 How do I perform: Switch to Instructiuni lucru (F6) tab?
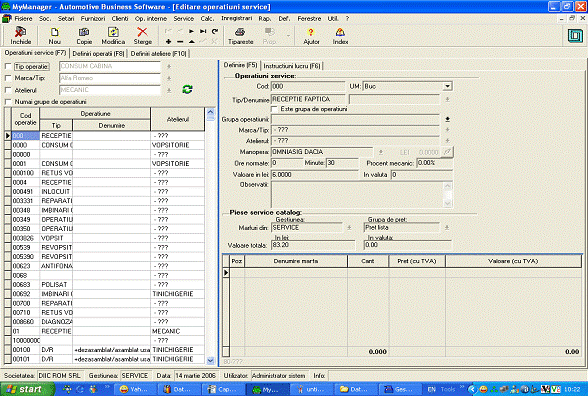[x=292, y=66]
